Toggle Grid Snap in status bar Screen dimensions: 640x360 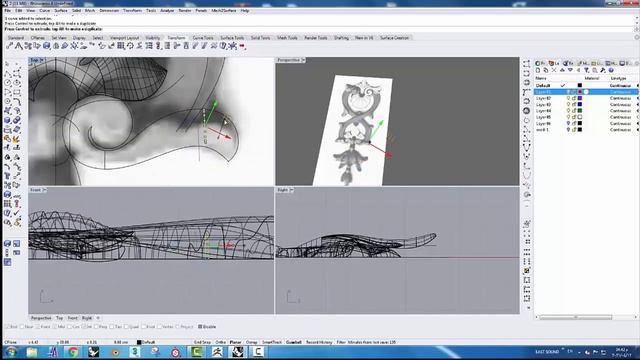[202, 342]
